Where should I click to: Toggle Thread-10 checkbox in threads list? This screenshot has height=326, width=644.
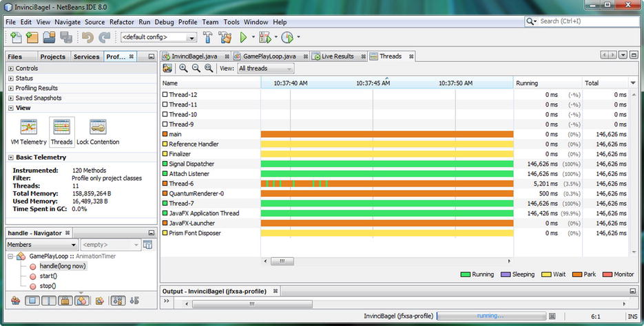pyautogui.click(x=165, y=114)
